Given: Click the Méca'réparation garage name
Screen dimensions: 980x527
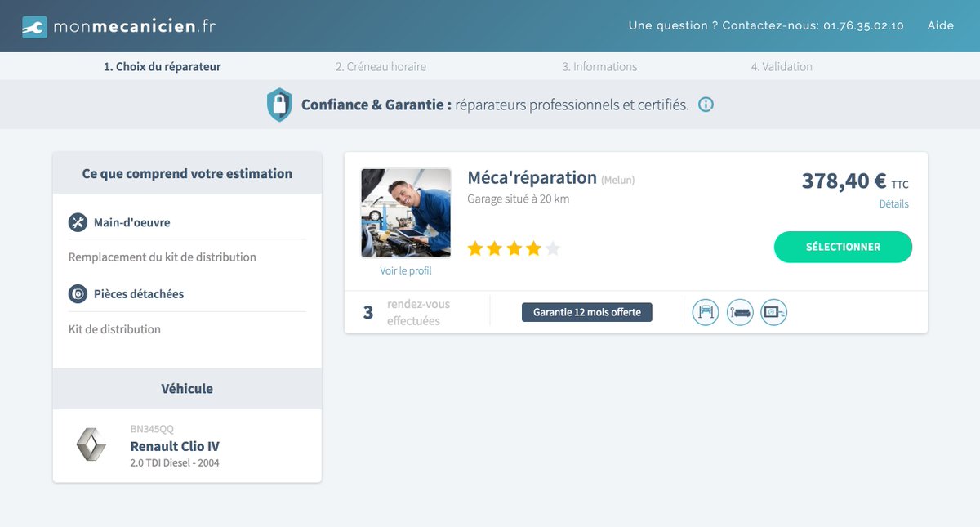Looking at the screenshot, I should point(532,177).
